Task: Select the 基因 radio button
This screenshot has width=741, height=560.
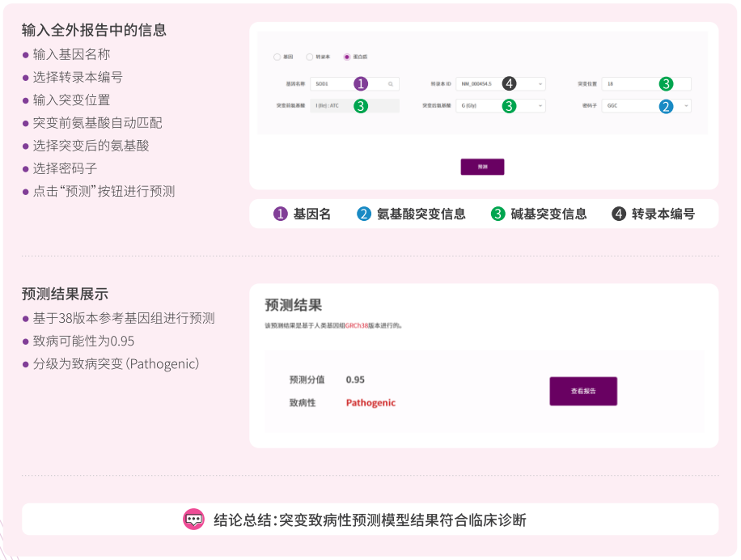Action: click(277, 57)
